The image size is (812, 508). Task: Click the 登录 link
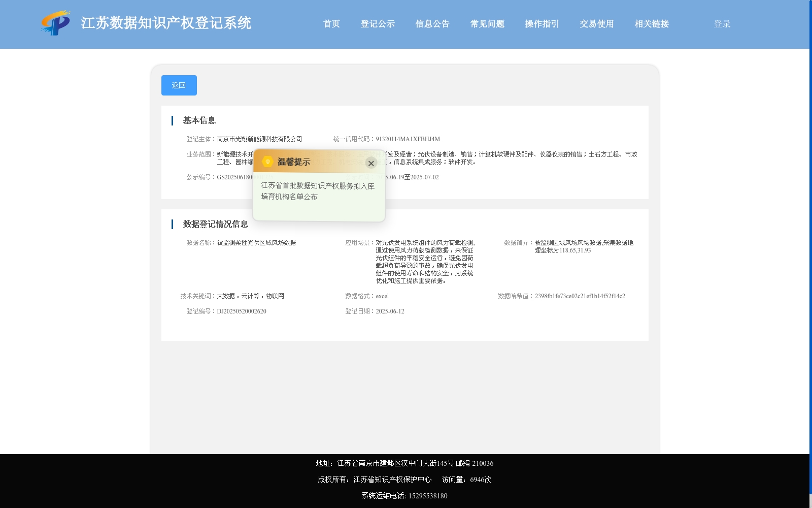(722, 24)
